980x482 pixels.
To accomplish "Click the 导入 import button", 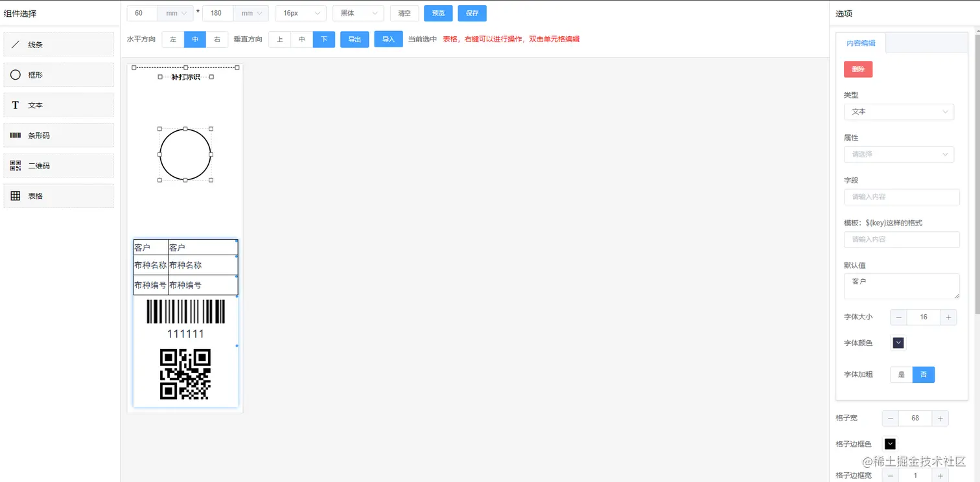I will pos(388,39).
